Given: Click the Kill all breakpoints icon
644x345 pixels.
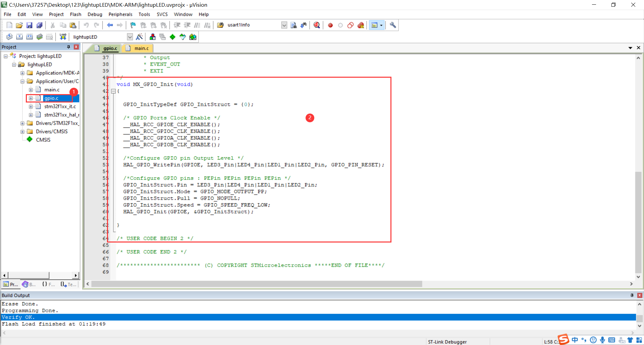Looking at the screenshot, I should 361,25.
